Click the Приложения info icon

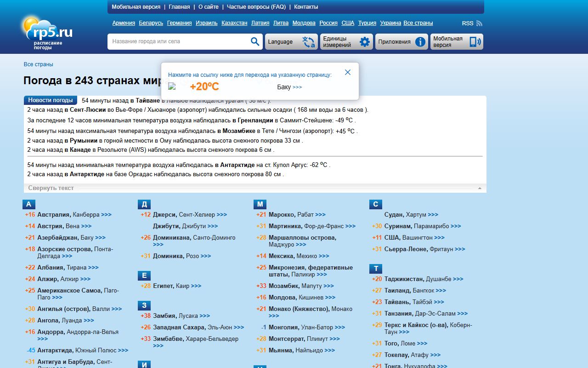[420, 42]
